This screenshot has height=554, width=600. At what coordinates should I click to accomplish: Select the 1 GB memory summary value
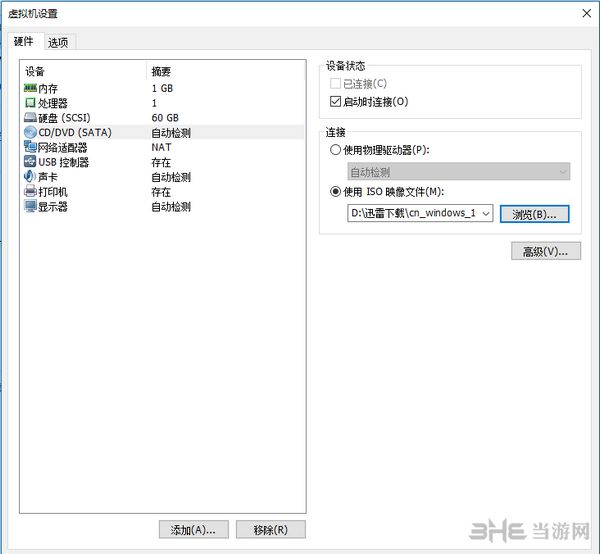click(x=162, y=88)
